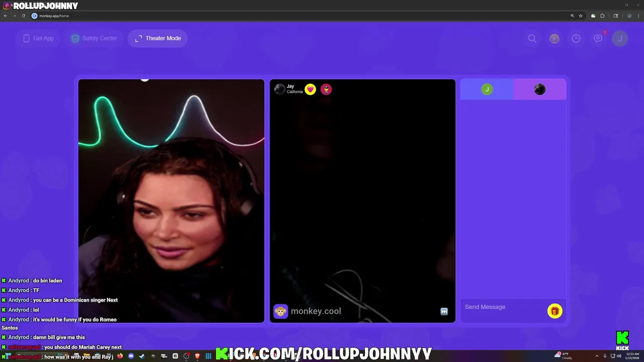Open the browser three-dot menu
The width and height of the screenshot is (644, 362).
(637, 16)
